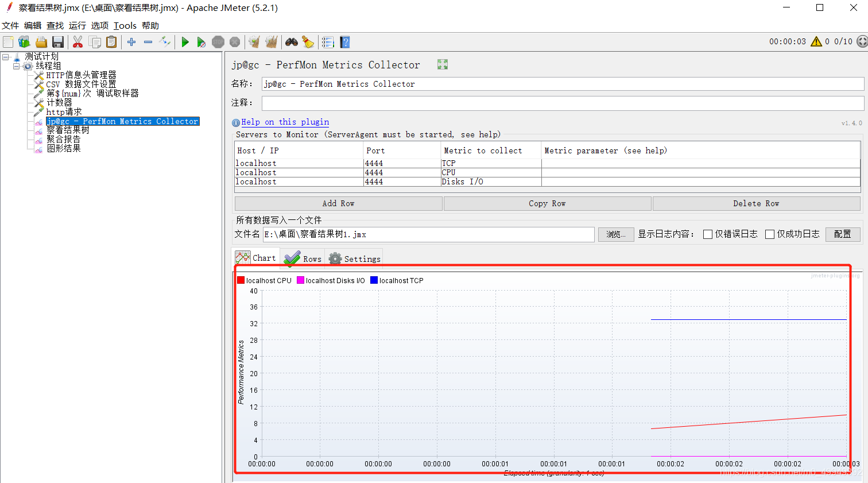Open the 帮助 menu

click(150, 25)
